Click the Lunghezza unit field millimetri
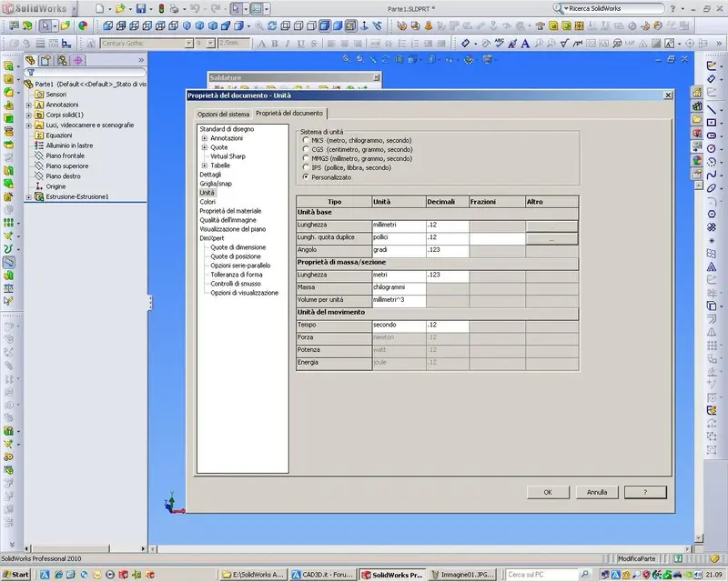Viewport: 728px width, 582px height. pos(399,226)
